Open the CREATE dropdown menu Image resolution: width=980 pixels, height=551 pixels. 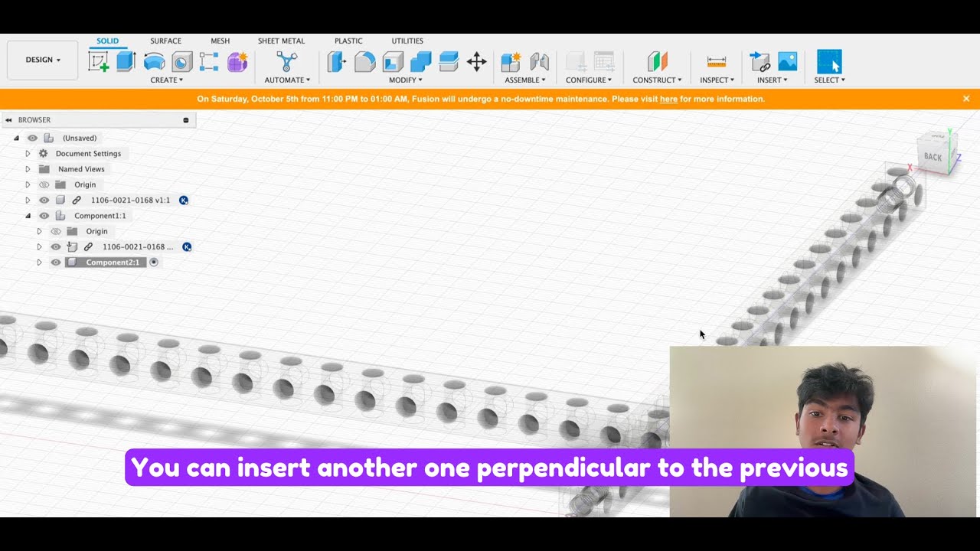[166, 80]
